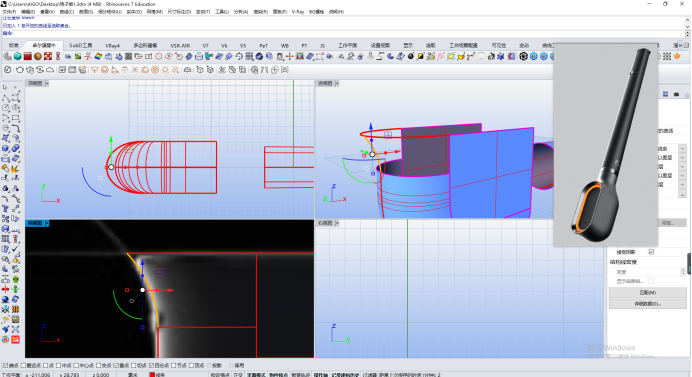The height and width of the screenshot is (377, 692).
Task: Open the 尺寸标注(D) Dimension menu
Action: click(179, 11)
